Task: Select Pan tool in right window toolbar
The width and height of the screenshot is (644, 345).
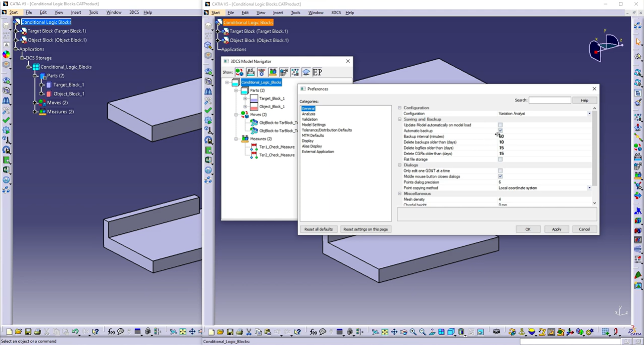Action: tap(394, 332)
